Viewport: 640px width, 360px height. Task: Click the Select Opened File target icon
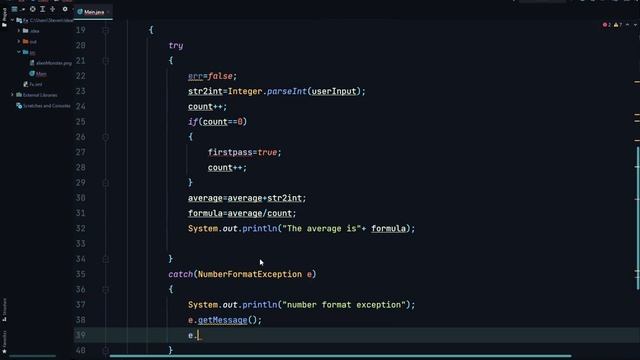point(33,9)
